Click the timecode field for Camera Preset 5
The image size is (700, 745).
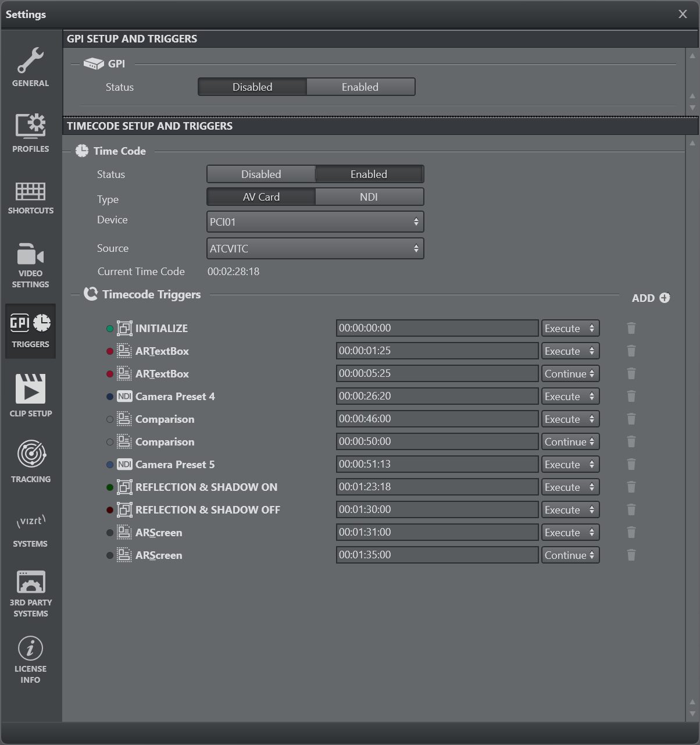coord(437,465)
